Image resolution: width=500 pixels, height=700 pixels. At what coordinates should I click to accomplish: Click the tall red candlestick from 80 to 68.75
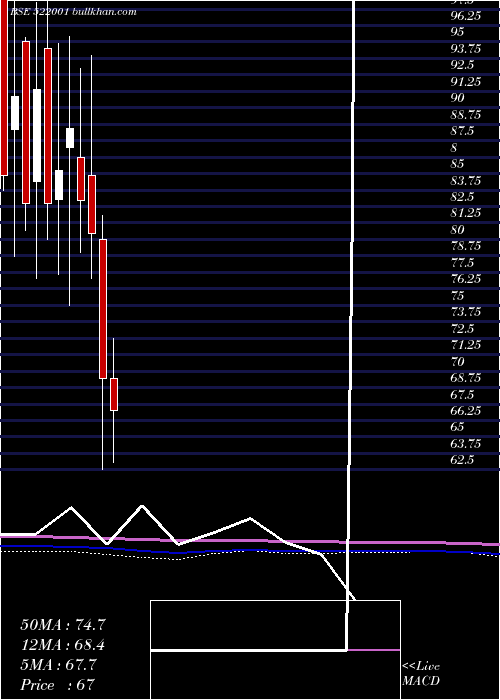point(103,309)
